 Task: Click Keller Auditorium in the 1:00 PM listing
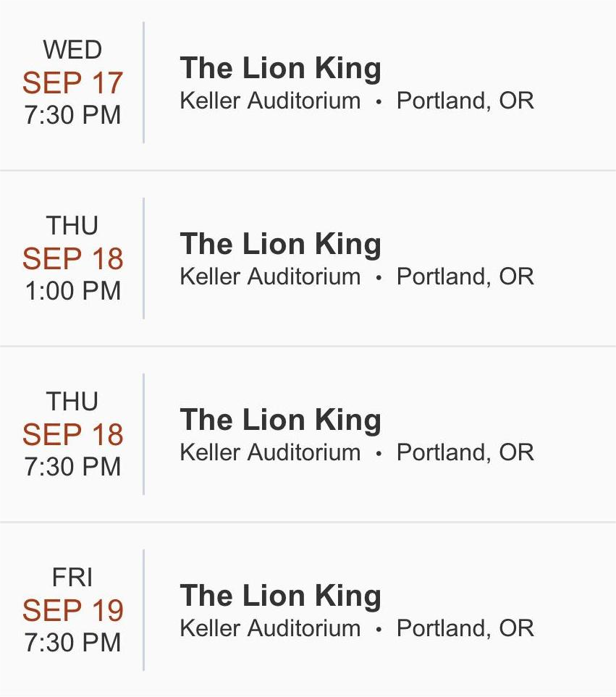(x=270, y=276)
